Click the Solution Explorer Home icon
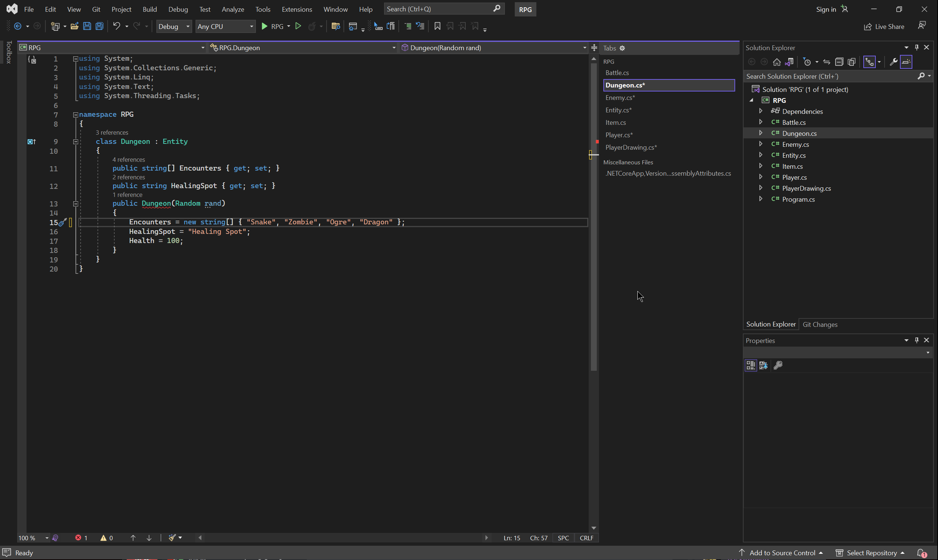 777,62
